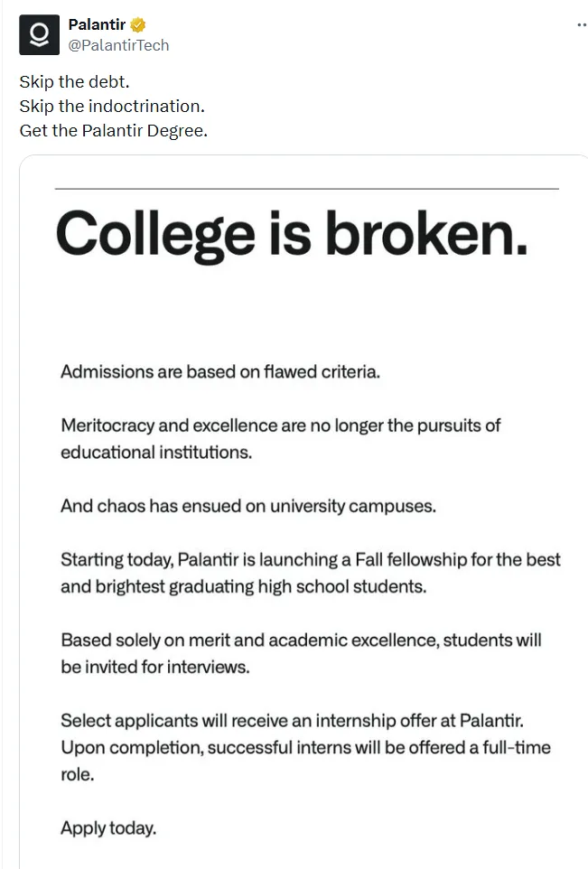588x869 pixels.
Task: Open the image at 'College is broken.' headline
Action: click(x=292, y=235)
